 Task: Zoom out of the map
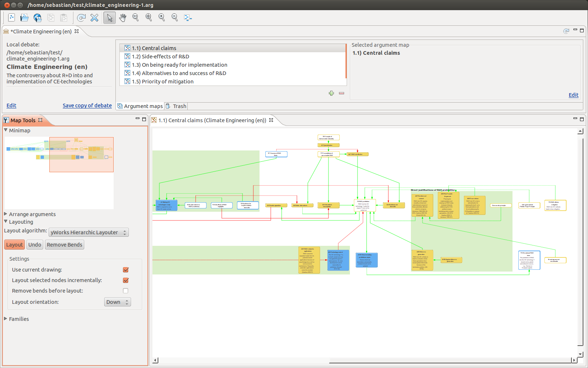click(175, 17)
